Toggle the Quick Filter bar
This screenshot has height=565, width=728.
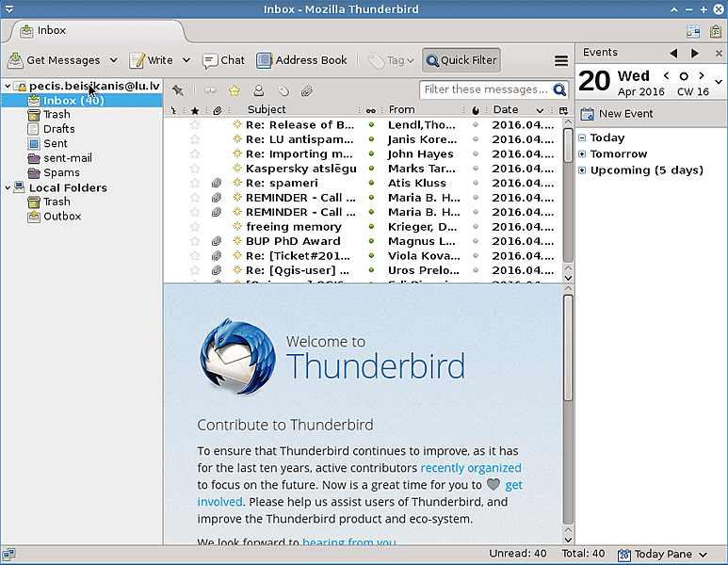461,60
